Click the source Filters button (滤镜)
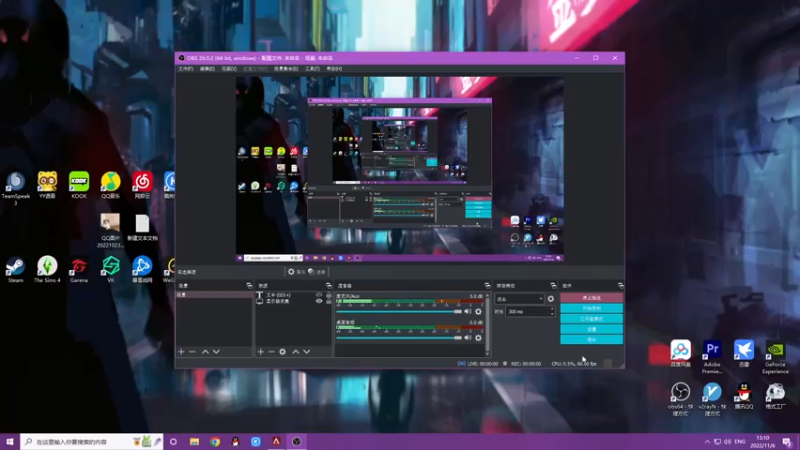Viewport: 800px width, 450px height. pyautogui.click(x=317, y=272)
